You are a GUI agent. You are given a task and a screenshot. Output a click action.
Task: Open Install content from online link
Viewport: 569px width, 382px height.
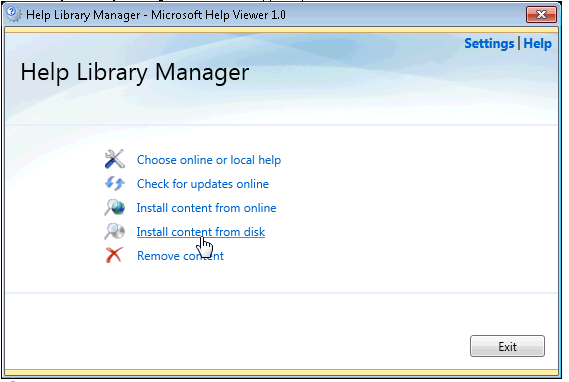(x=206, y=208)
